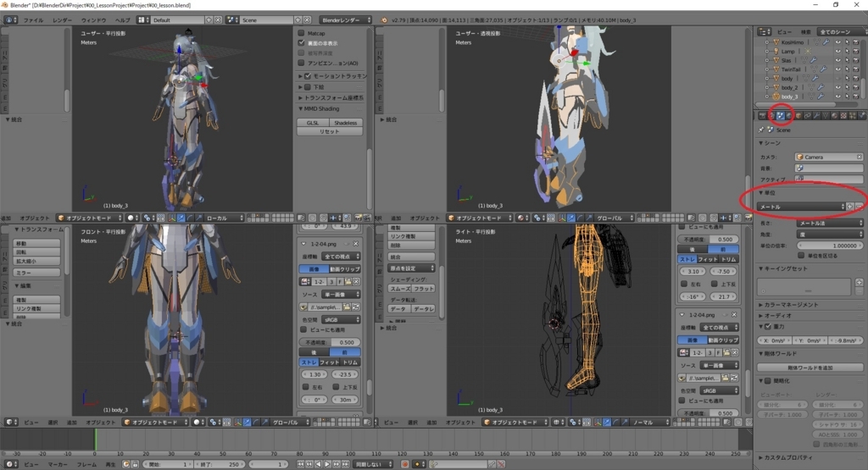Open the Frame menu in the timeline

point(86,464)
